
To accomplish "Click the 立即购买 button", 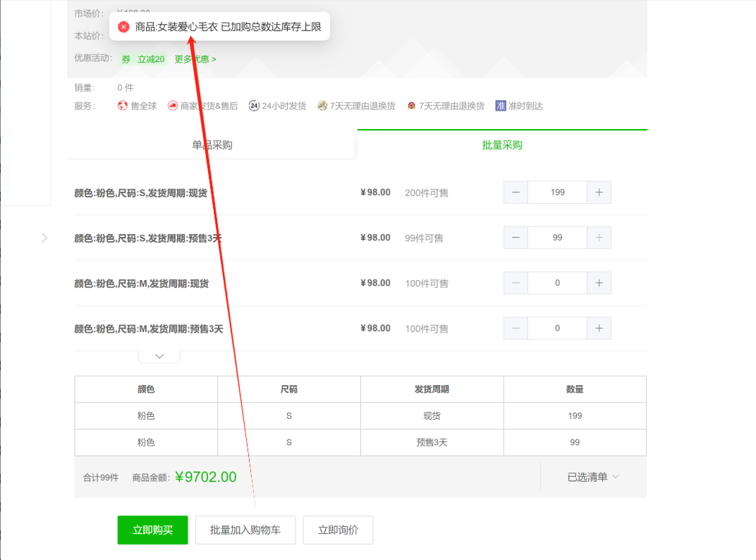I will coord(153,530).
